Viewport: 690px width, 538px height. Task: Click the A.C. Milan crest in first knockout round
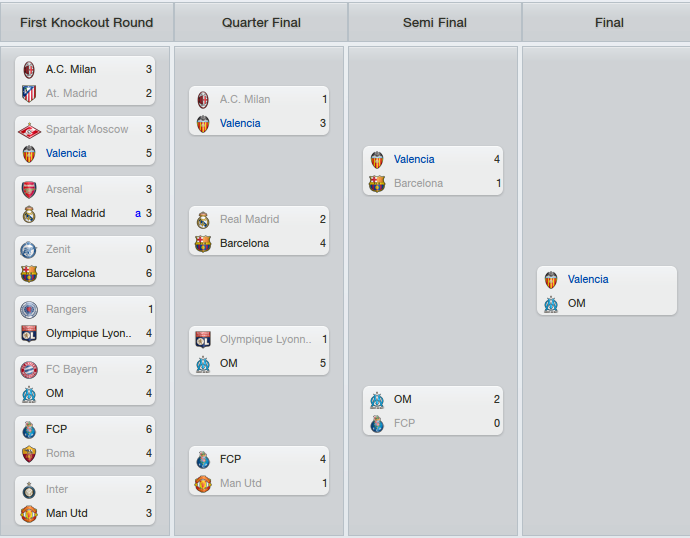[29, 70]
